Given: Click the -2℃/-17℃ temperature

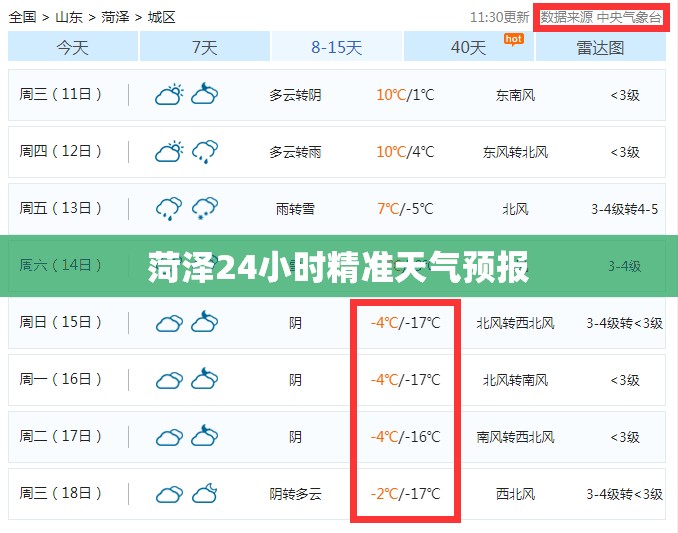Looking at the screenshot, I should 405,494.
